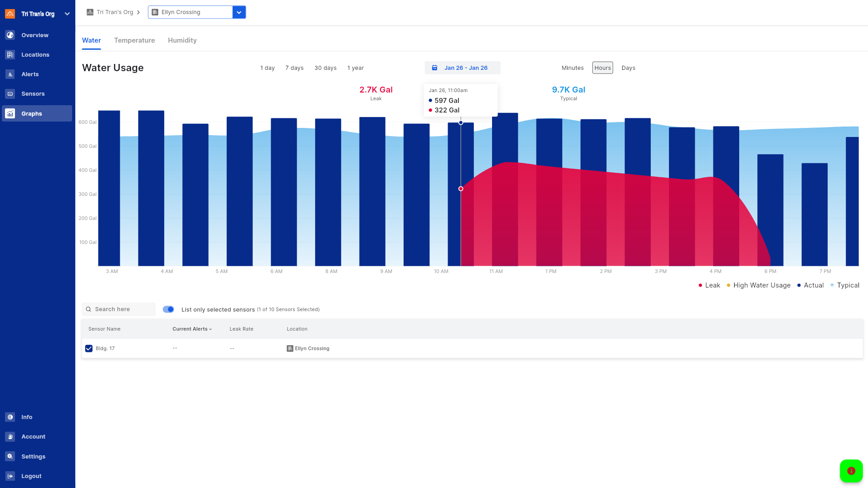The image size is (868, 488).
Task: Sort by Current Alerts column chevron
Action: point(210,329)
